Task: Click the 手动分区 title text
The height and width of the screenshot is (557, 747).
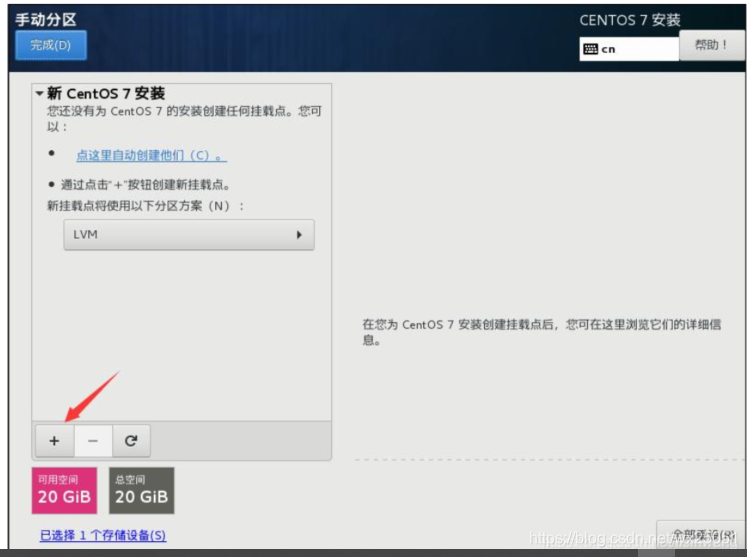Action: (x=46, y=20)
